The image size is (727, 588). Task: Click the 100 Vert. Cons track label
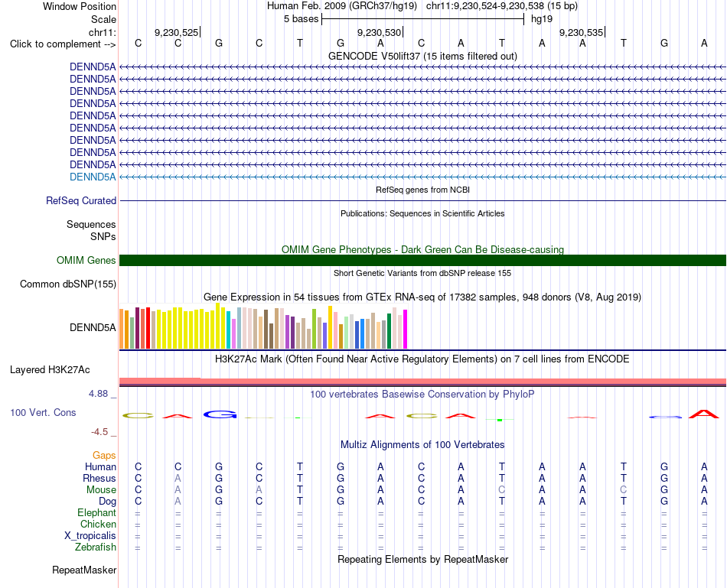pos(43,412)
